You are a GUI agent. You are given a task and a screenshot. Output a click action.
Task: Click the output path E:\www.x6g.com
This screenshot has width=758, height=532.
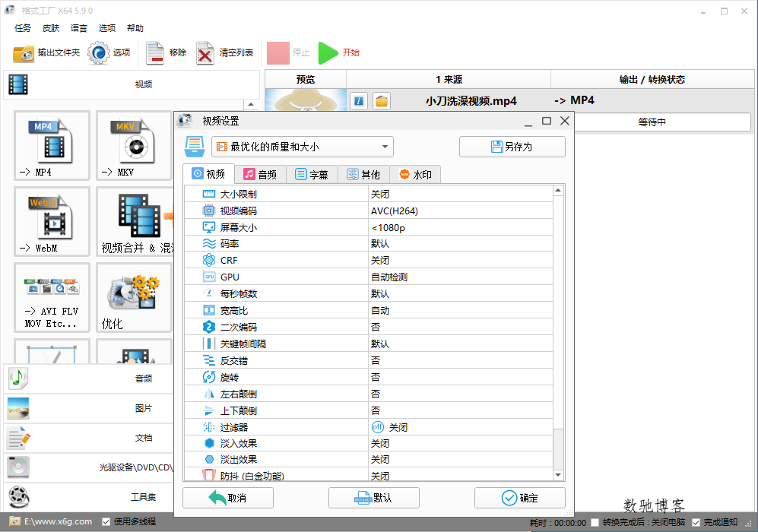[58, 522]
